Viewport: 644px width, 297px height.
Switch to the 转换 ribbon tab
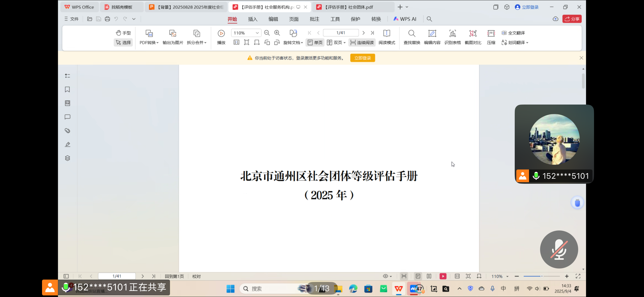(x=376, y=19)
